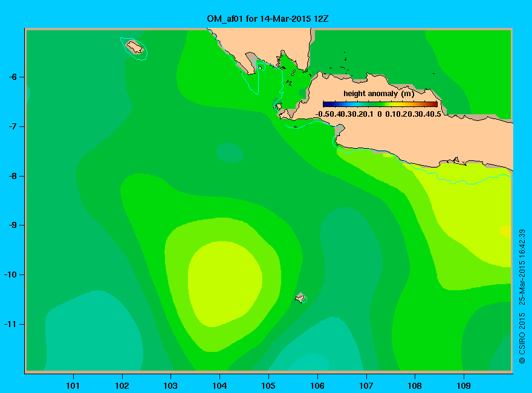Click longitude axis label 106
532x393 pixels.
317,386
